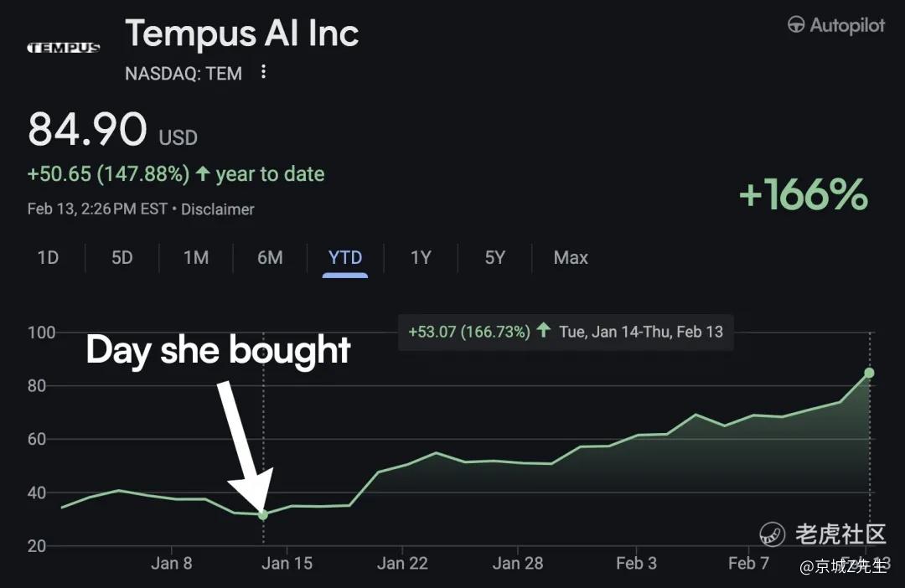Open the Disclaimer link
Image resolution: width=905 pixels, height=588 pixels.
tap(218, 209)
